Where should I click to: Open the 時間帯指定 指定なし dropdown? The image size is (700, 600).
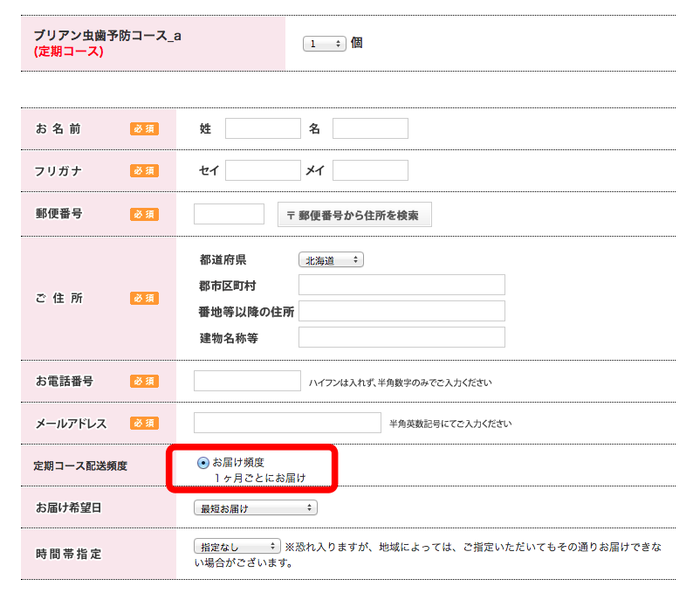(237, 547)
